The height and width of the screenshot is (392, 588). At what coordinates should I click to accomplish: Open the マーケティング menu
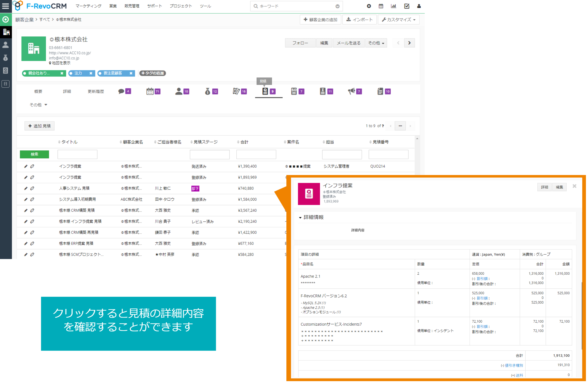(x=89, y=6)
